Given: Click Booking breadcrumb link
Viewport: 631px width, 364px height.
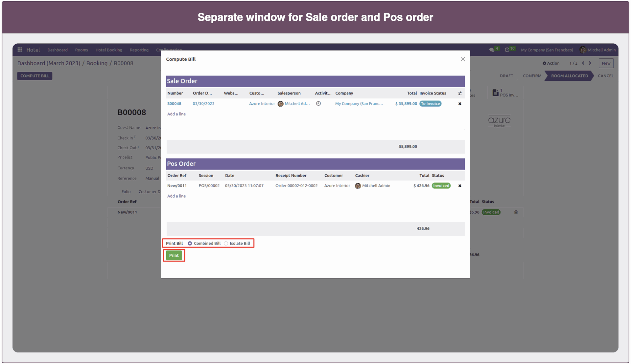Looking at the screenshot, I should point(97,63).
